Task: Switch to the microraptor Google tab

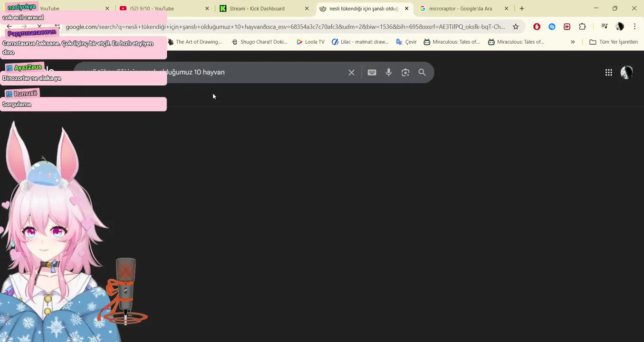Action: (x=463, y=9)
